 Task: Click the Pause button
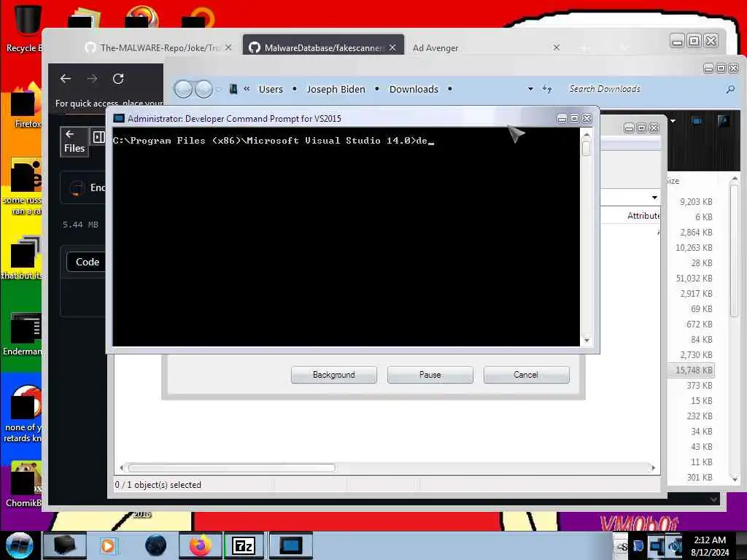coord(430,375)
